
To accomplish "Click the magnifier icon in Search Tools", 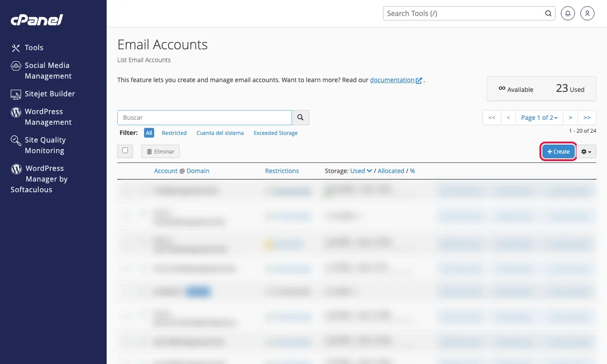I will (x=548, y=13).
